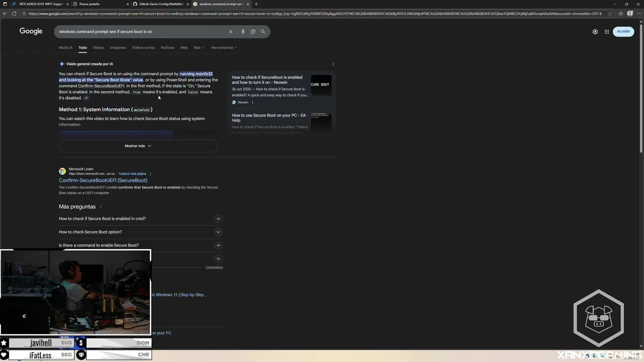Screen dimensions: 644x362
Task: Open a new browser tab
Action: tap(256, 4)
